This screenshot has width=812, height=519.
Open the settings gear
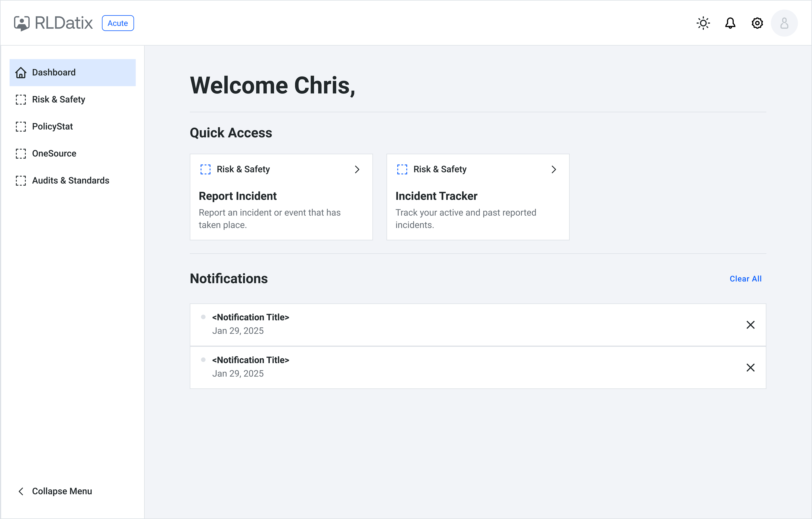point(757,23)
